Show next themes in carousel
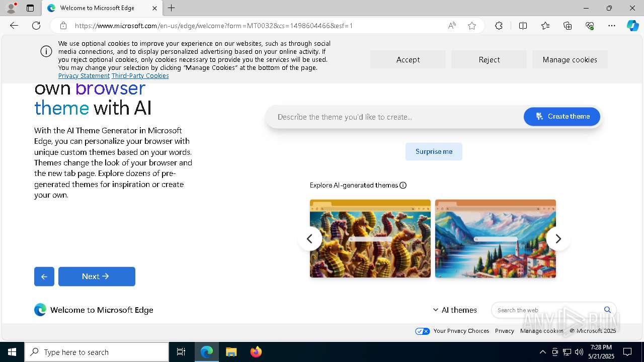 point(558,238)
